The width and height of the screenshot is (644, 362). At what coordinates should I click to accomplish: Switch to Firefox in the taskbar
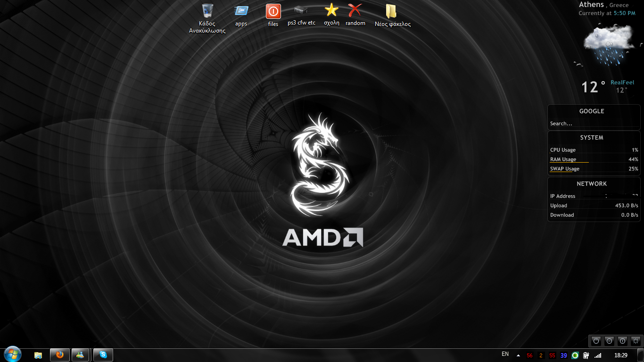(60, 355)
